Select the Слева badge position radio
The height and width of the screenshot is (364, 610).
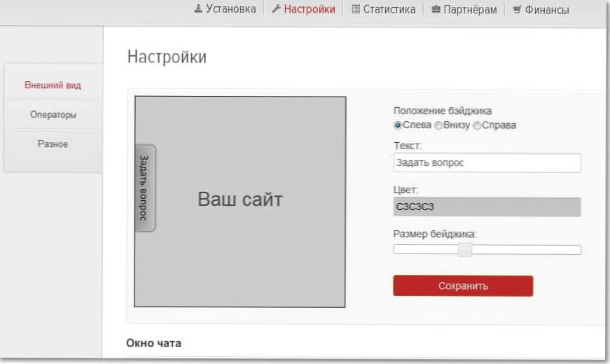coord(398,125)
